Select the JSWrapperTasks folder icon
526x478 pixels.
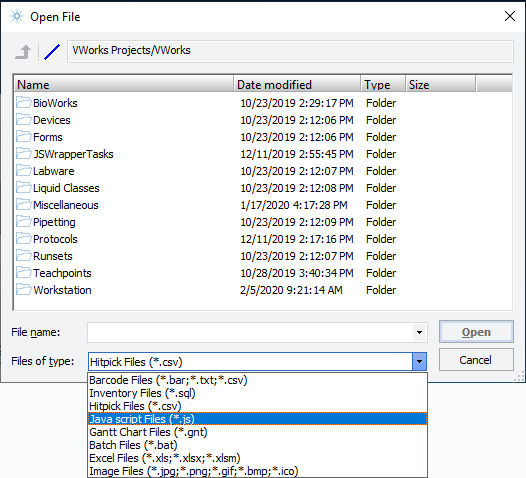coord(23,153)
